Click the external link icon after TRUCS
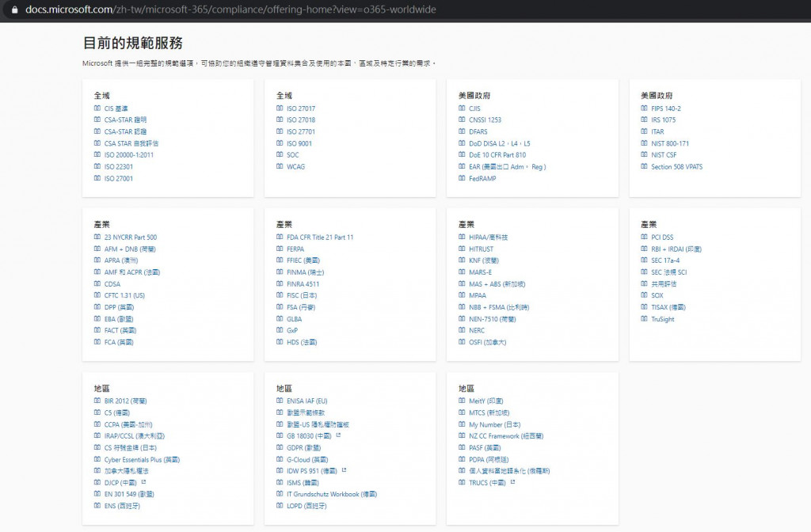The height and width of the screenshot is (532, 811). [512, 482]
